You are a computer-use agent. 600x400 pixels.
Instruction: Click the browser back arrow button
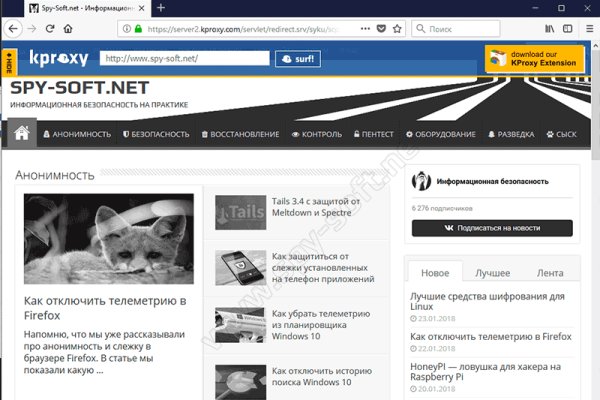[x=14, y=30]
